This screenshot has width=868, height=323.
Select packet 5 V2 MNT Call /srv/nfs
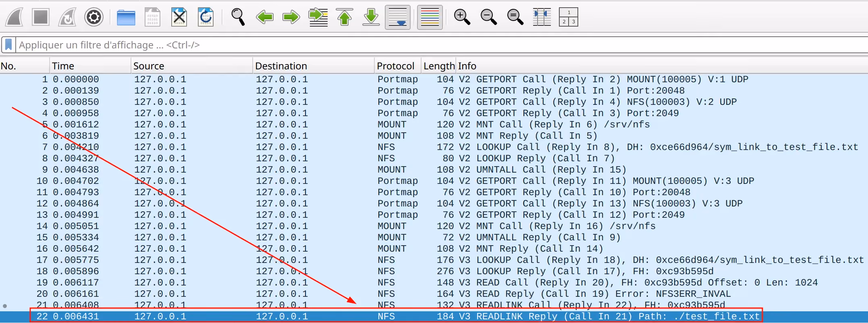[x=434, y=125]
